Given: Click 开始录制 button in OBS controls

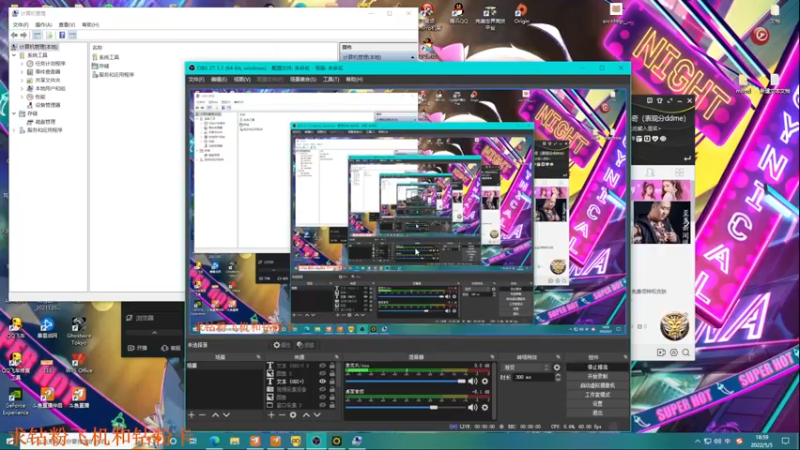Looking at the screenshot, I should pyautogui.click(x=597, y=377).
